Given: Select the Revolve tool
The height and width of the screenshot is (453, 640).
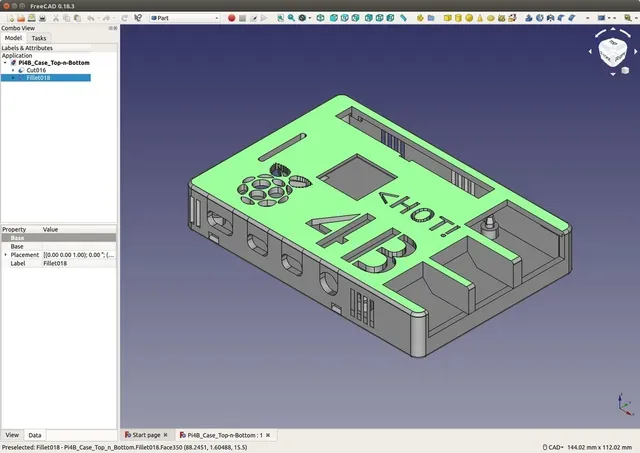Looking at the screenshot, I should coord(540,18).
